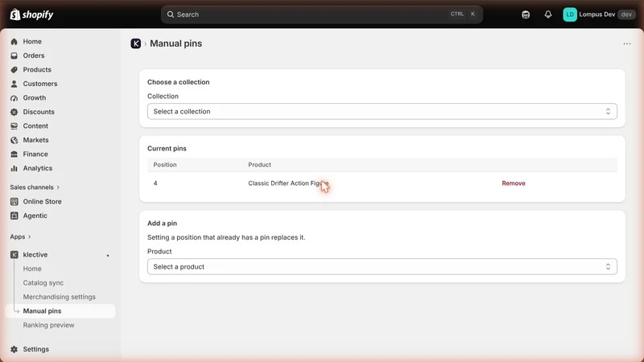Click the Finance bank icon

click(x=14, y=154)
